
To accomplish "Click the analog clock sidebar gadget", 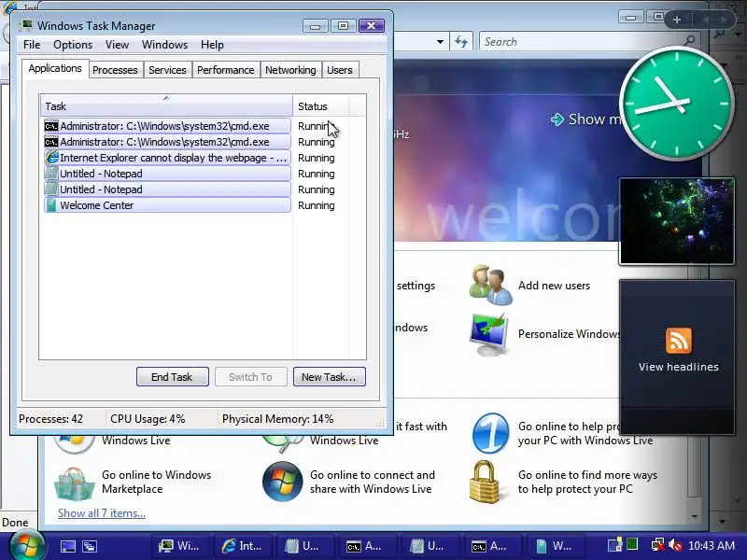I will pos(677,104).
